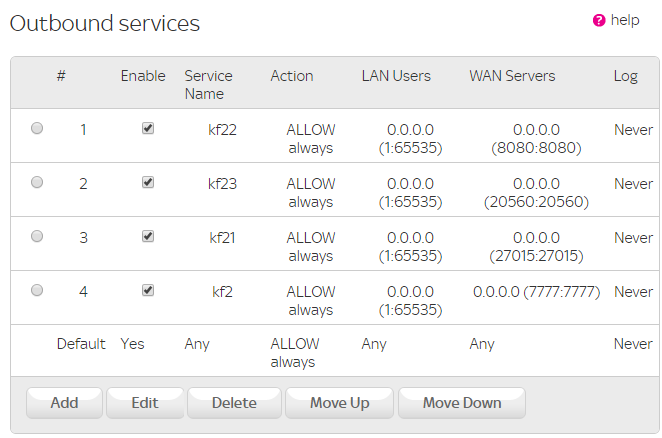Click the Service Name column header
Screen dimensions: 662x438
208,85
